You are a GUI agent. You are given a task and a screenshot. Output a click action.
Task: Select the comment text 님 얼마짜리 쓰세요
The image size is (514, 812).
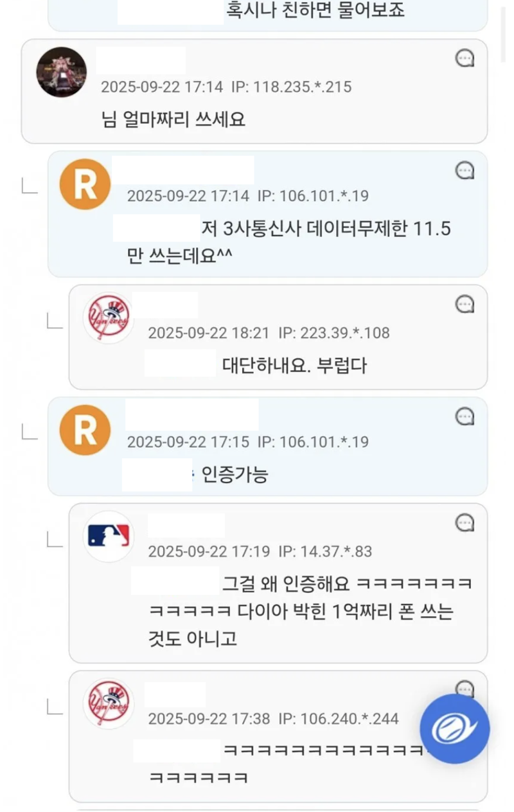point(173,119)
